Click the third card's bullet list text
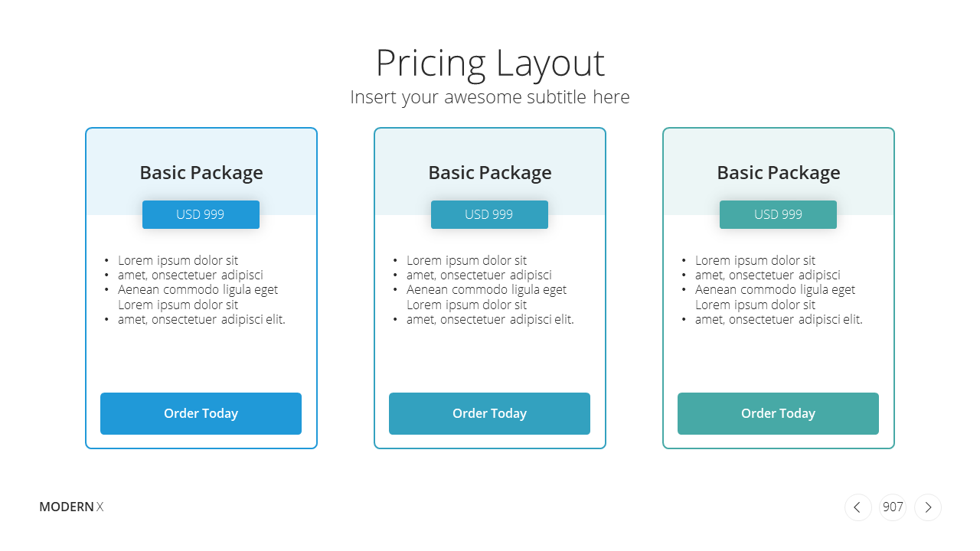The width and height of the screenshot is (980, 551). click(773, 289)
